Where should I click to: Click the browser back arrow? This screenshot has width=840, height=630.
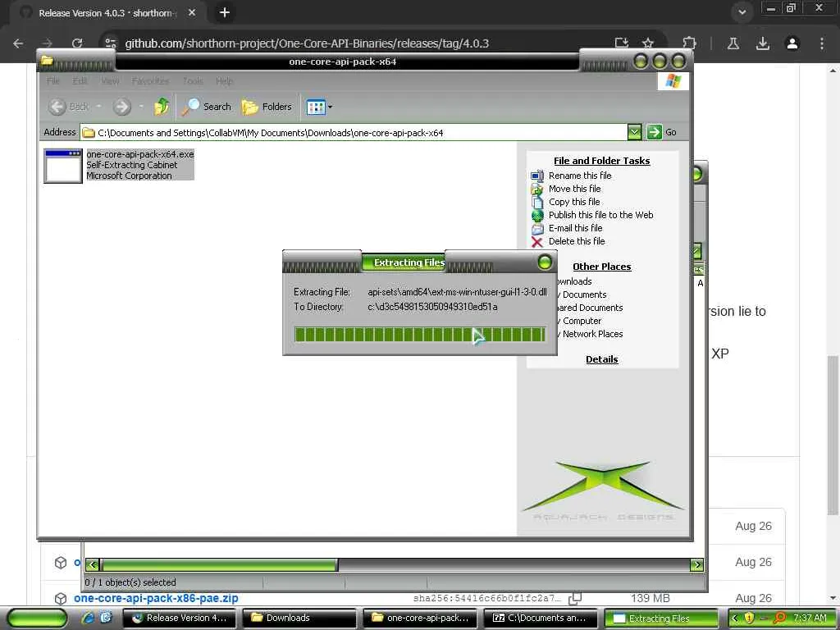click(18, 43)
